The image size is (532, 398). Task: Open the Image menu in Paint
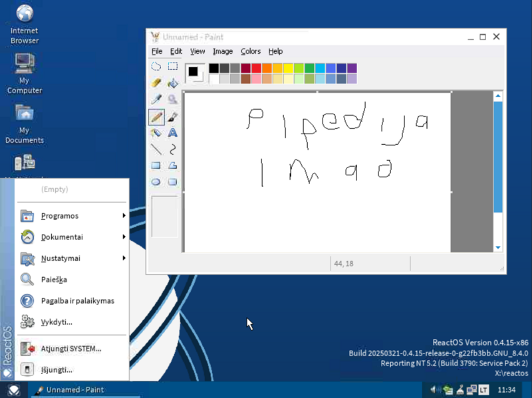(223, 51)
